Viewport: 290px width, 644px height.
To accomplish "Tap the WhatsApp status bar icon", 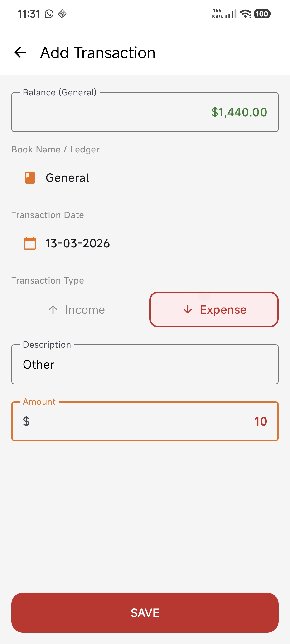I will coord(49,14).
